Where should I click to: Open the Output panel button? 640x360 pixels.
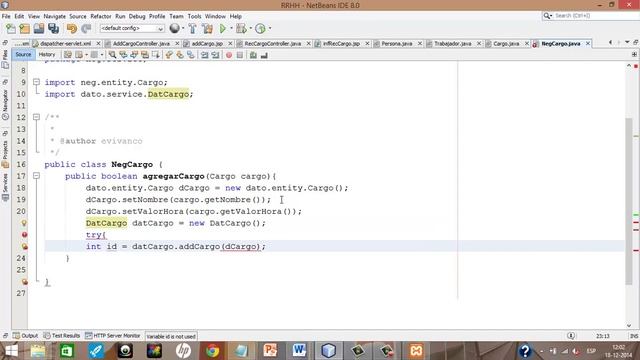pos(25,336)
